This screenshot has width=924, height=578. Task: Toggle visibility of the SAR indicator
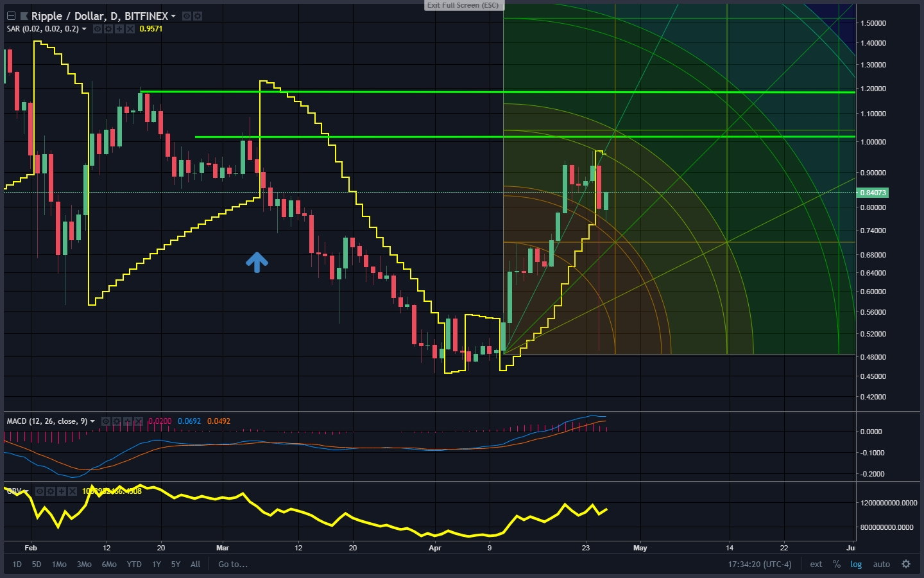98,29
